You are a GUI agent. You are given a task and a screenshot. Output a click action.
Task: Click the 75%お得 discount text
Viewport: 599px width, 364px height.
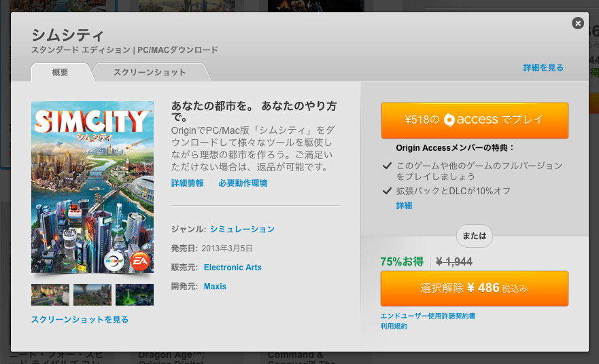(x=402, y=261)
